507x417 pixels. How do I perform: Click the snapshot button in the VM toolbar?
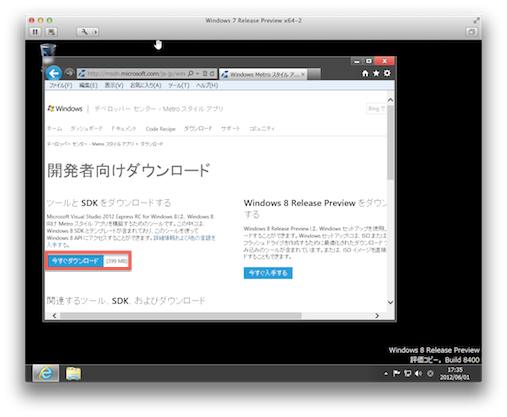tap(51, 32)
